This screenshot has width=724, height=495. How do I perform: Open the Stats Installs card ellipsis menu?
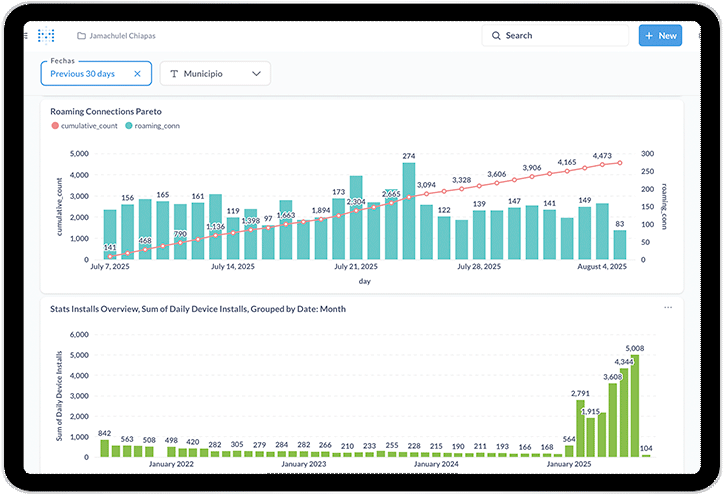(x=668, y=308)
